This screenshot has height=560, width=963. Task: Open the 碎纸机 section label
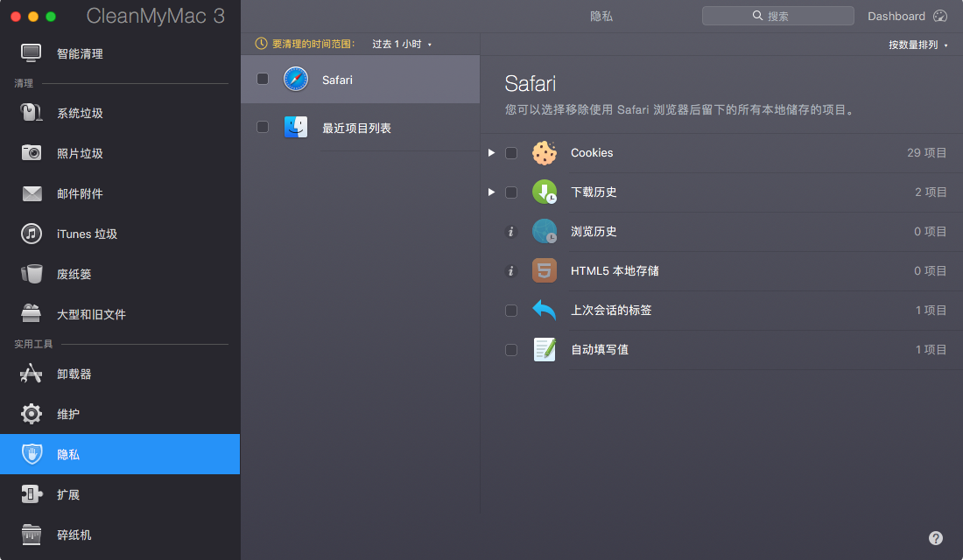pos(74,535)
